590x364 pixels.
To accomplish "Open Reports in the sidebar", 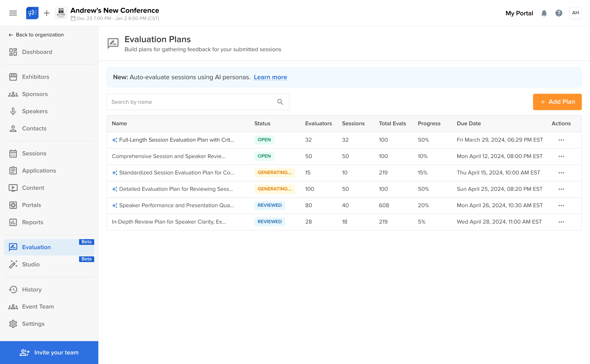I will 32,222.
